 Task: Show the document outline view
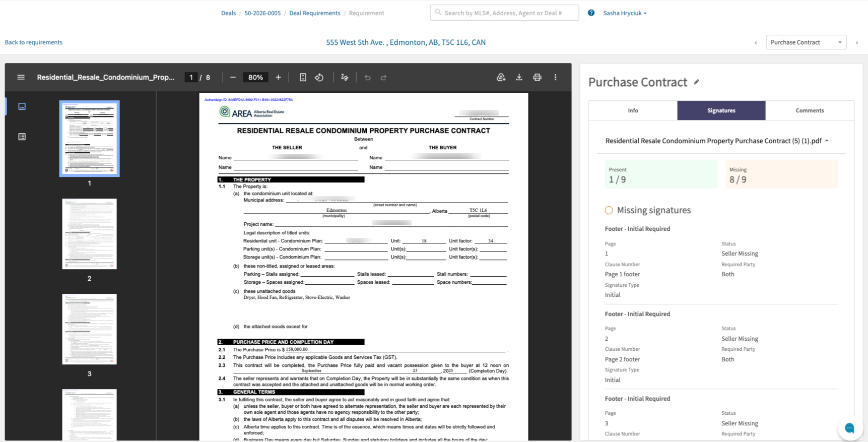pyautogui.click(x=22, y=137)
